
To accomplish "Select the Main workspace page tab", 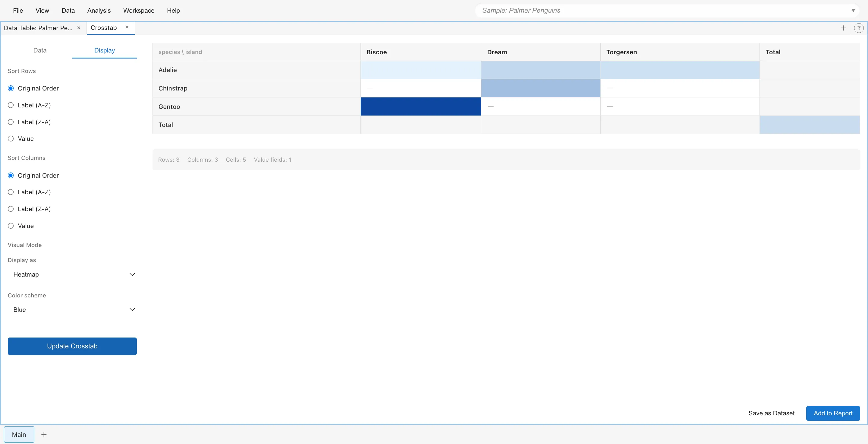I will pyautogui.click(x=19, y=434).
